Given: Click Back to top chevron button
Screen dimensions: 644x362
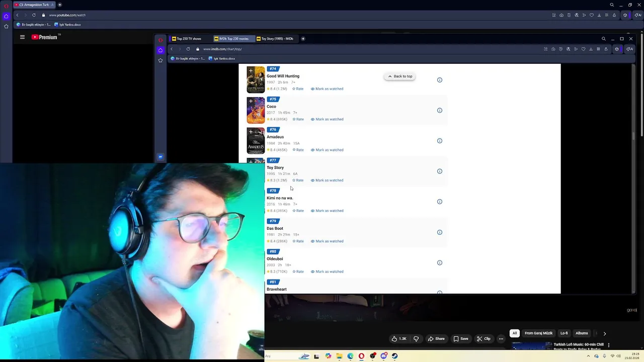Looking at the screenshot, I should click(399, 76).
